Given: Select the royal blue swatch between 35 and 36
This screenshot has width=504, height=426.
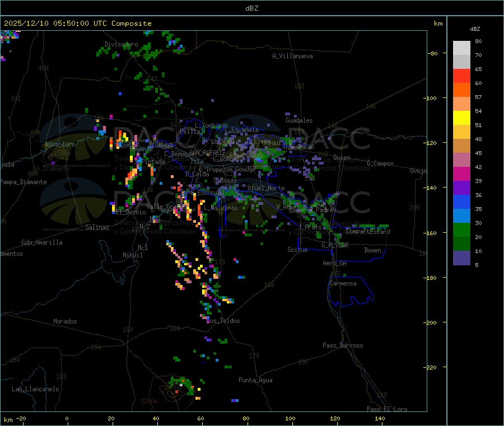Looking at the screenshot, I should tap(461, 202).
